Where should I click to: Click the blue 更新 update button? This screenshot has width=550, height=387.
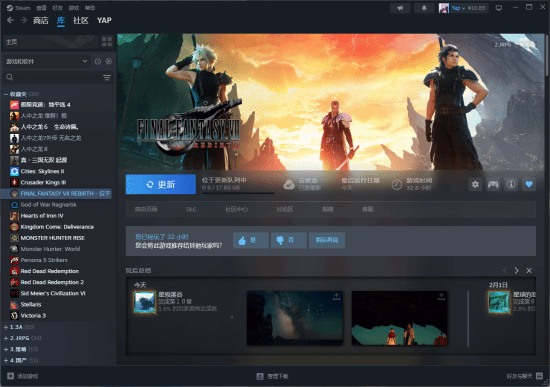(161, 184)
